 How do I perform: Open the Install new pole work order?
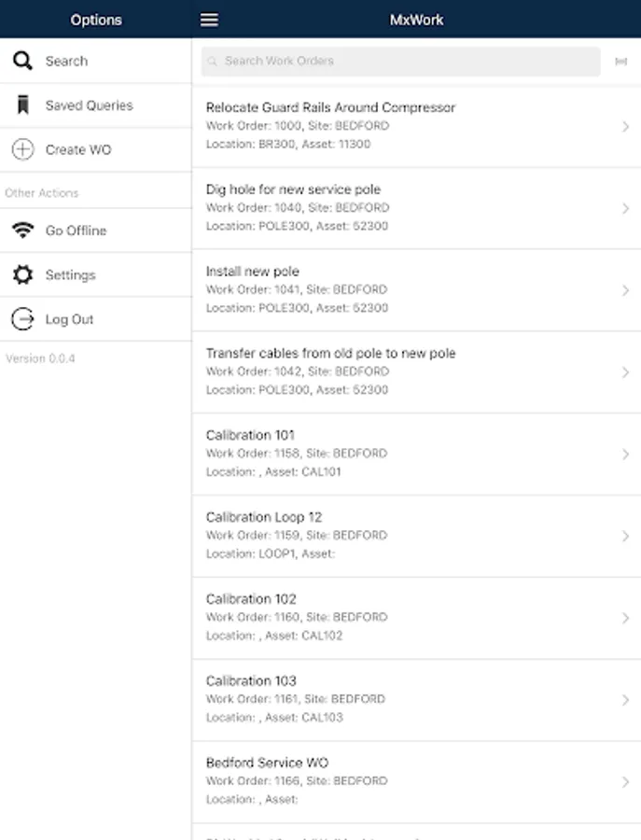[x=401, y=289]
